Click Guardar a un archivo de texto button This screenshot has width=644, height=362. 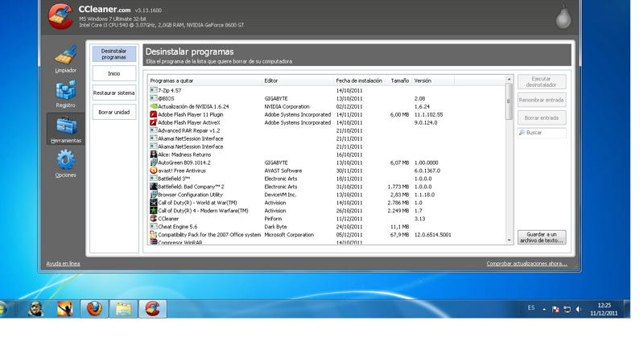541,237
